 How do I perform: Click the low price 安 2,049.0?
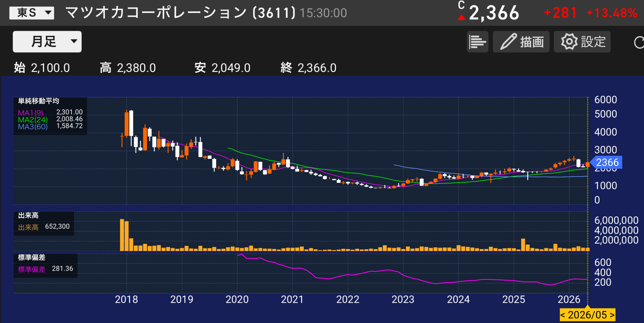(222, 68)
